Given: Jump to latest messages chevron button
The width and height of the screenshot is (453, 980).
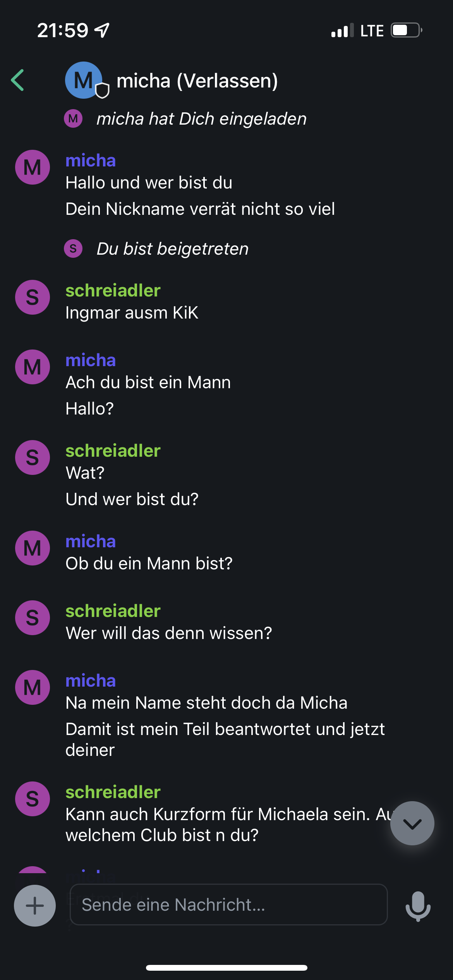Looking at the screenshot, I should click(x=412, y=823).
